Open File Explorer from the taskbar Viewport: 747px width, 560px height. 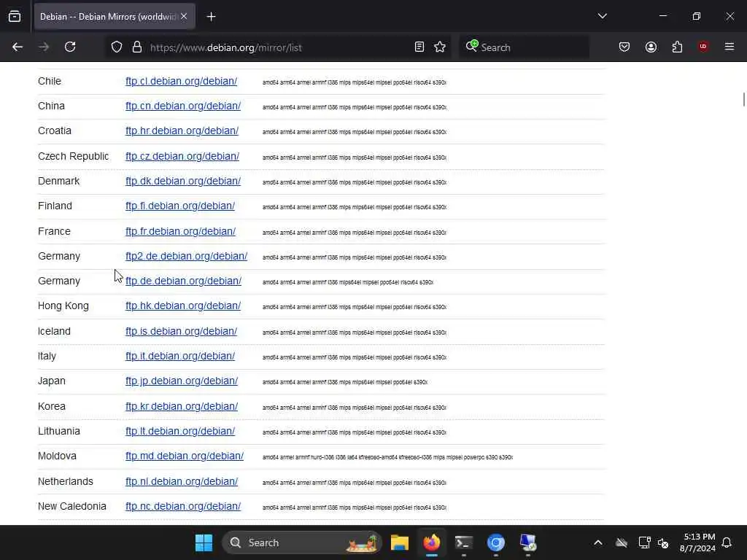[400, 542]
